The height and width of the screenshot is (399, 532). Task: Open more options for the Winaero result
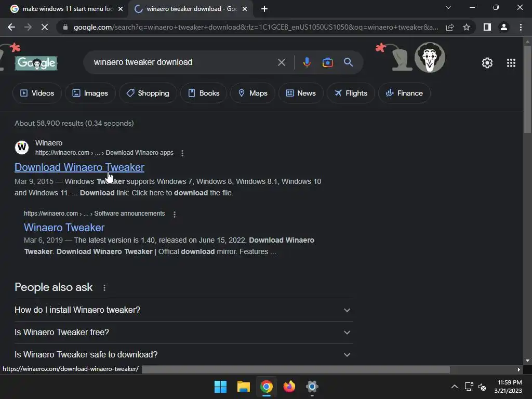tap(182, 153)
